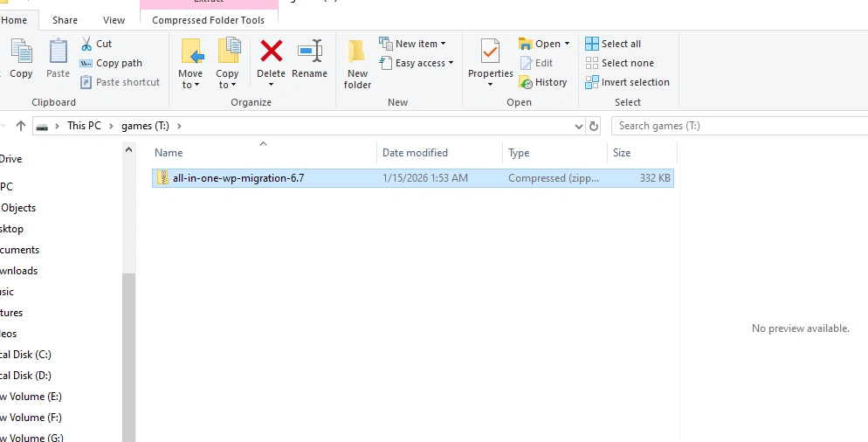Screen dimensions: 868x442
Task: Go up one level with Up arrow
Action: click(20, 126)
